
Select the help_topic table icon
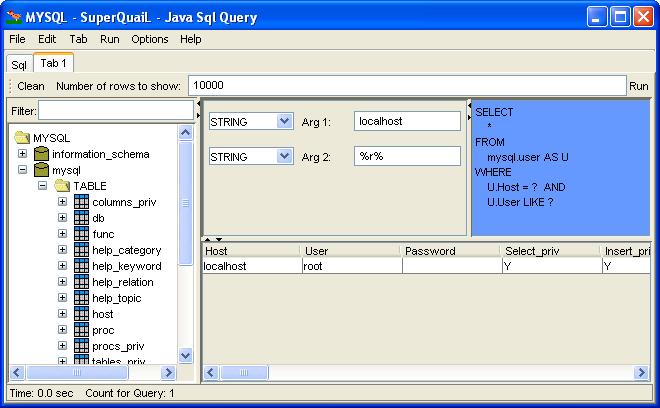point(81,298)
